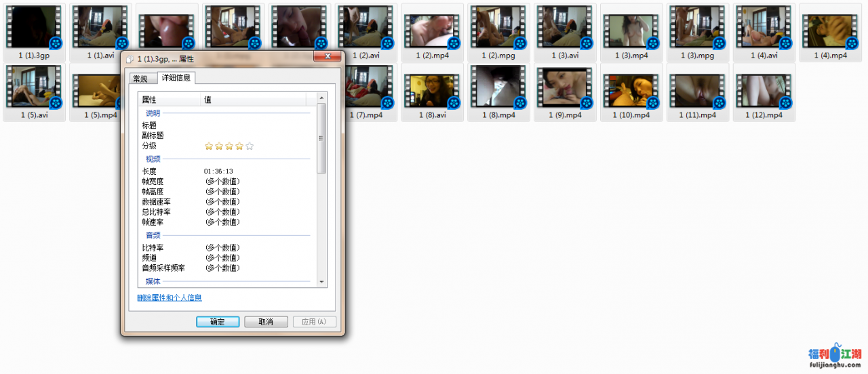Open the 删除属性和个人信息 link
This screenshot has height=374, width=868.
170,297
